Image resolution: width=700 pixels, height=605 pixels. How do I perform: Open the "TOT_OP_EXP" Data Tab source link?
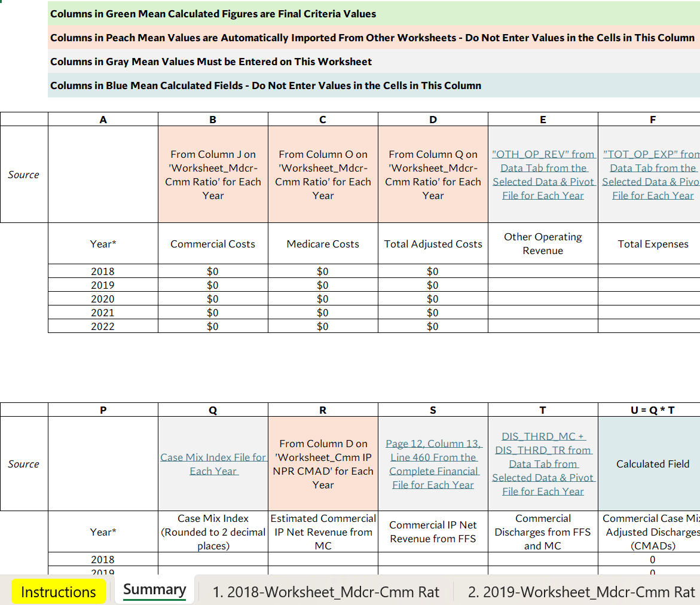[x=652, y=175]
